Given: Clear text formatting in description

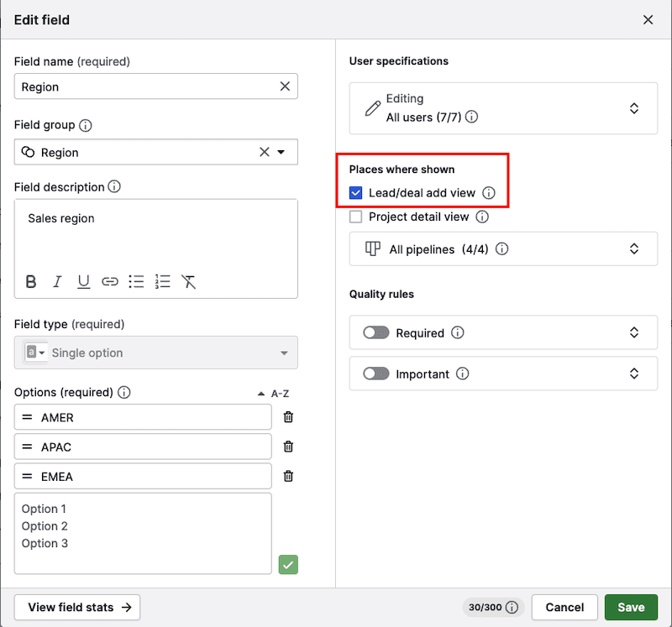Looking at the screenshot, I should tap(189, 282).
